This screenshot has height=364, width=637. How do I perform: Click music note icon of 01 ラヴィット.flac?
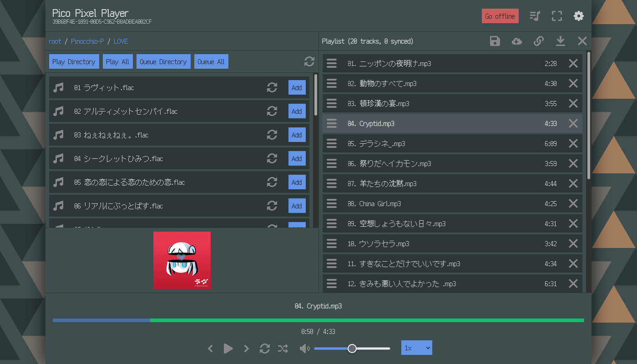tap(58, 87)
